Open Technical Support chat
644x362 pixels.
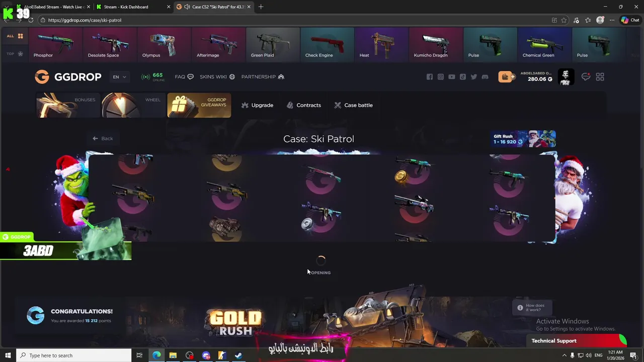tap(576, 341)
